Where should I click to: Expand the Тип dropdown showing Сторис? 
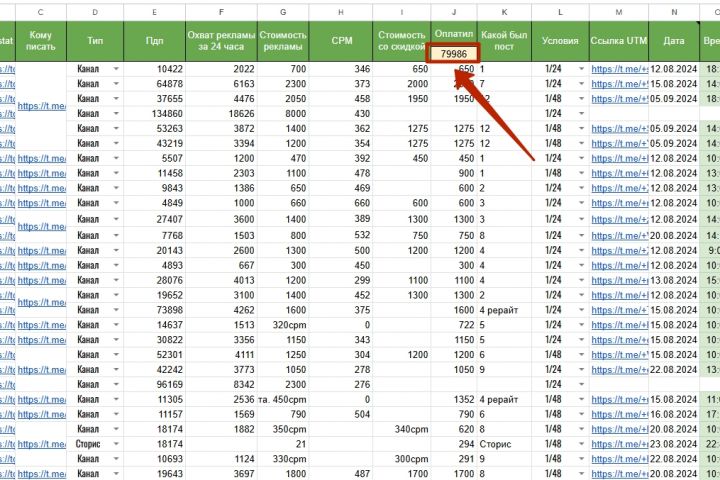coord(116,444)
